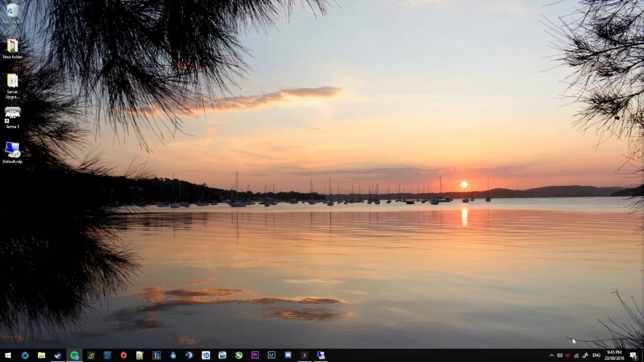Image resolution: width=644 pixels, height=362 pixels.
Task: Open the League of Legends taskbar icon
Action: (156, 355)
